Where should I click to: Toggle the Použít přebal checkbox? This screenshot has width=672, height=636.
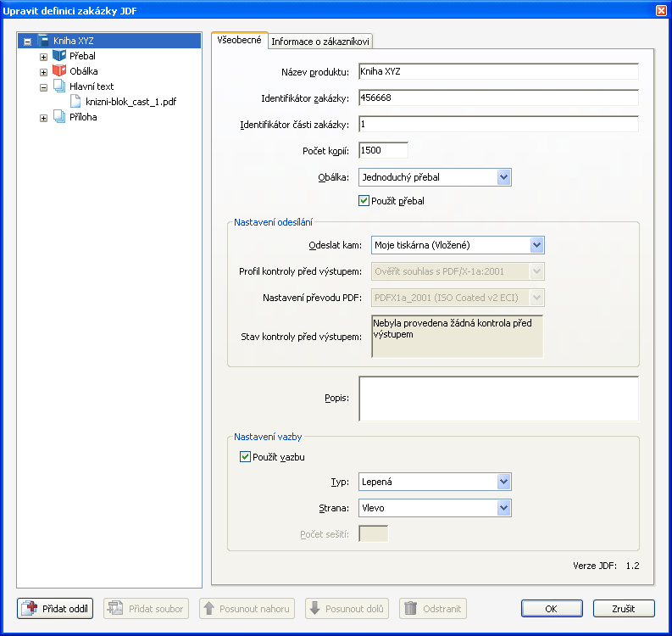(x=364, y=201)
